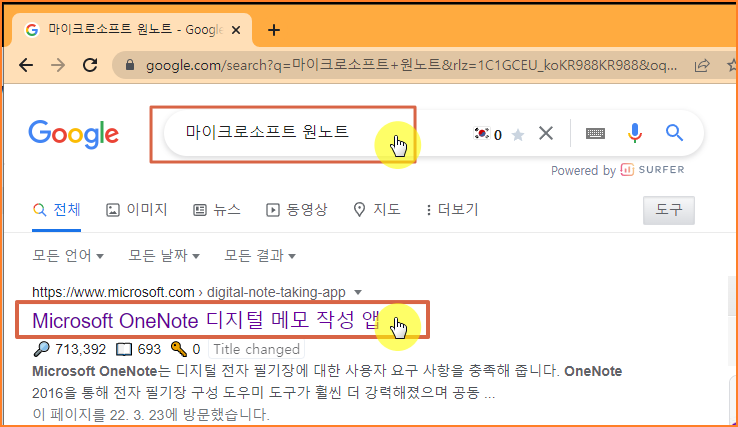Click the Surfer logo next to Powered by
738x427 pixels.
click(x=652, y=169)
